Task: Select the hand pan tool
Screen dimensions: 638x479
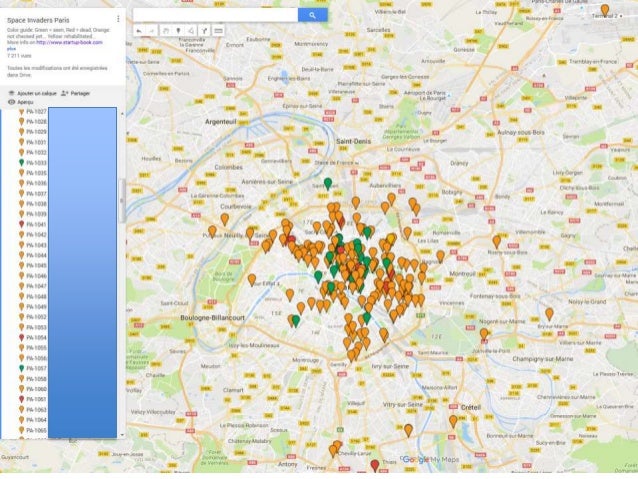Action: (x=166, y=31)
